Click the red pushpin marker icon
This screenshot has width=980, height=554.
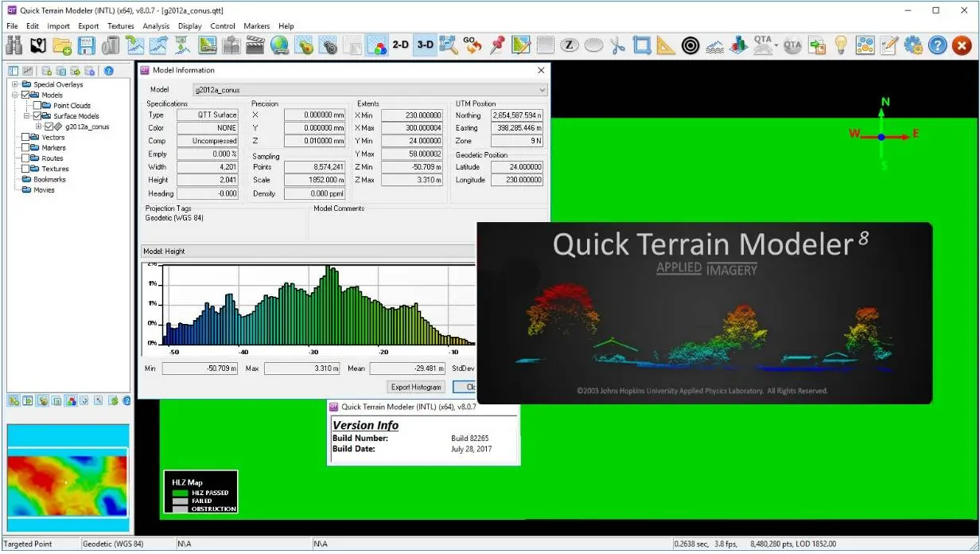[497, 45]
